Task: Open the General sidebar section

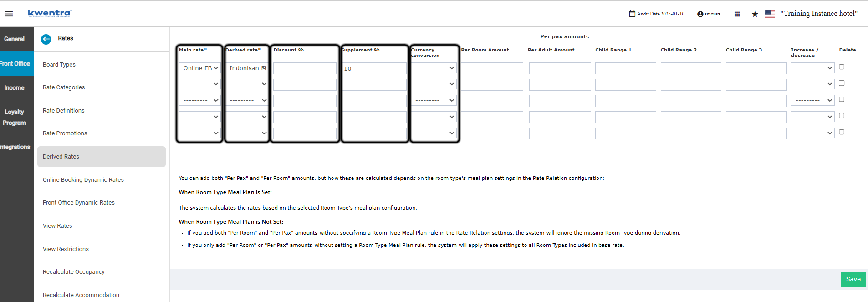Action: (x=14, y=39)
